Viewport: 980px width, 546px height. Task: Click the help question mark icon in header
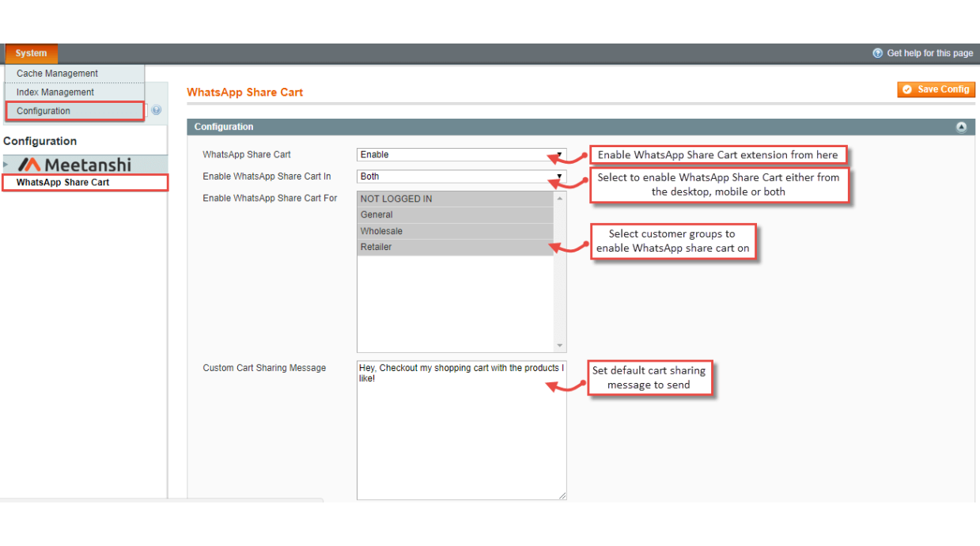tap(877, 53)
